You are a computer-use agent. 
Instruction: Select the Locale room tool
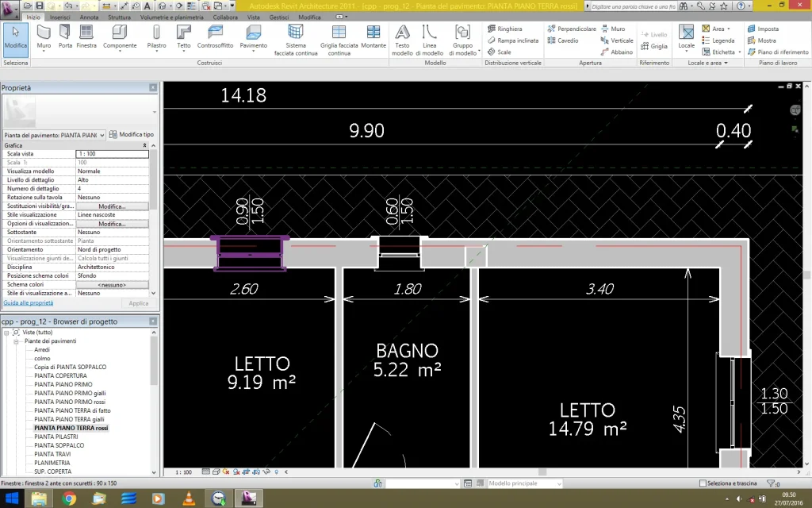click(686, 37)
